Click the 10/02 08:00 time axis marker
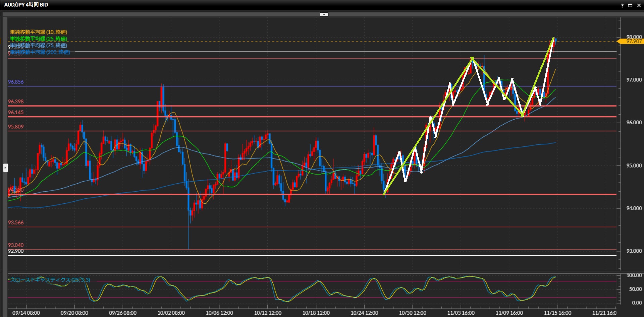The height and width of the screenshot is (317, 644). point(171,313)
